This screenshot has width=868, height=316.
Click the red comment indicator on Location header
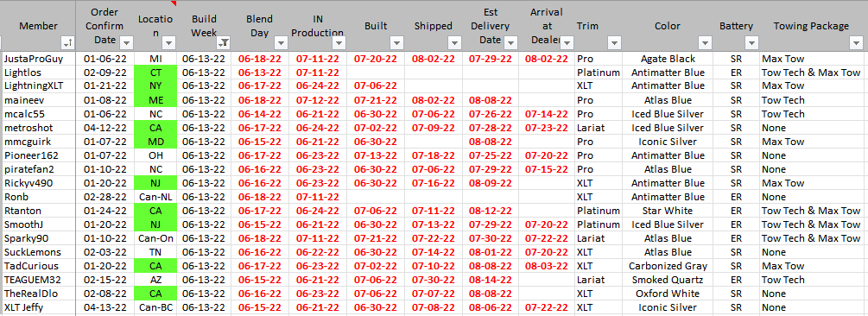click(174, 3)
